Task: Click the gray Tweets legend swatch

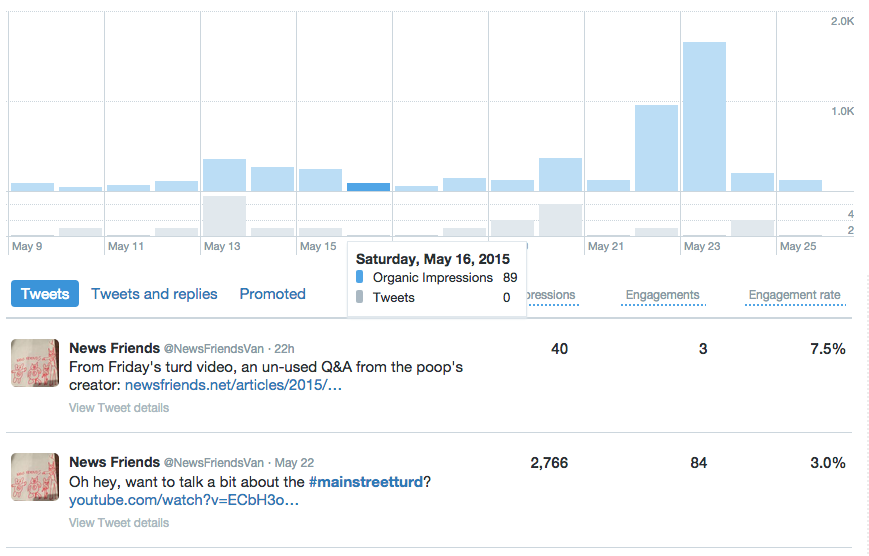Action: tap(360, 297)
